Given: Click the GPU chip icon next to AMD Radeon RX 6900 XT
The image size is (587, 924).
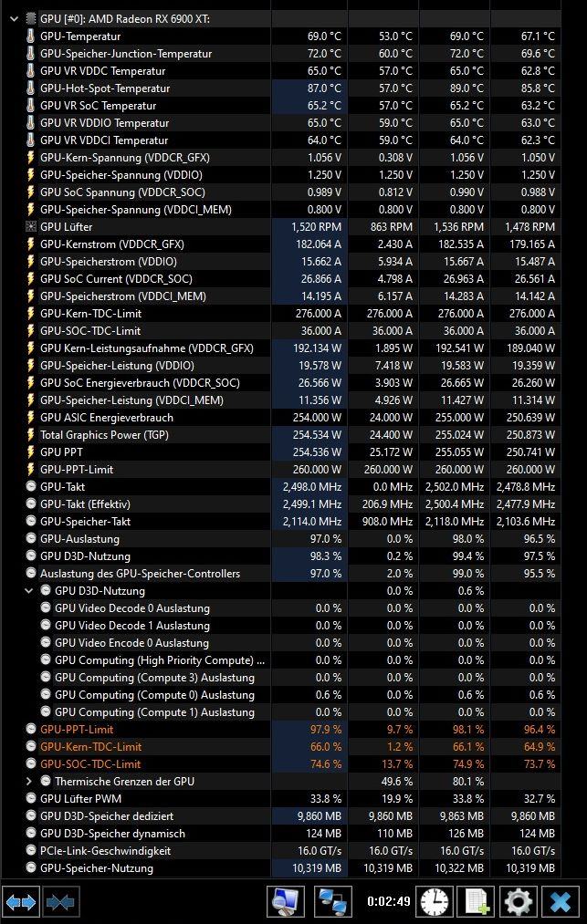Looking at the screenshot, I should click(31, 19).
